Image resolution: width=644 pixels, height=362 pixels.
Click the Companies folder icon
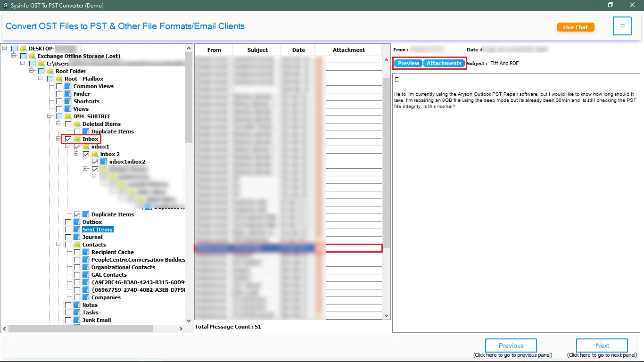click(x=86, y=297)
